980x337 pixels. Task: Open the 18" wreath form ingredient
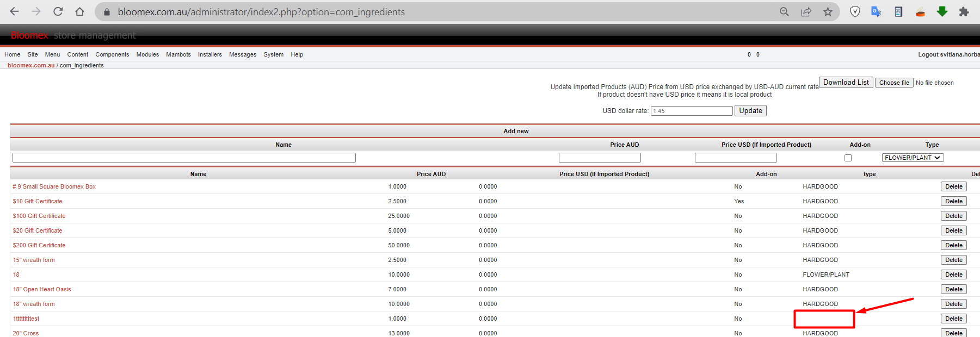34,304
